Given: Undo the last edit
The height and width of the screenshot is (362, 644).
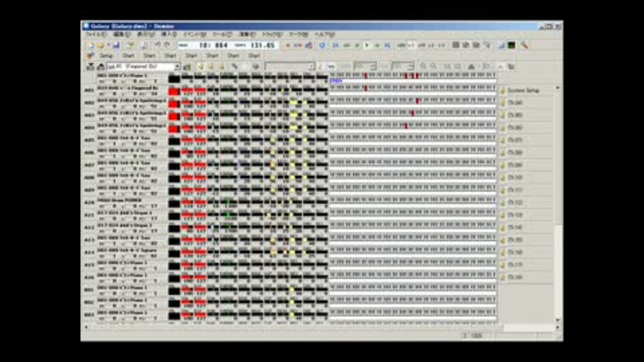Looking at the screenshot, I should 158,45.
